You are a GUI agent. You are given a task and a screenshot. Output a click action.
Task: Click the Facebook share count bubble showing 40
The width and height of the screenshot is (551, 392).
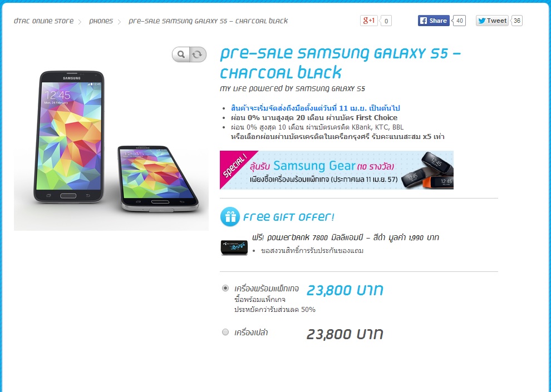[459, 21]
